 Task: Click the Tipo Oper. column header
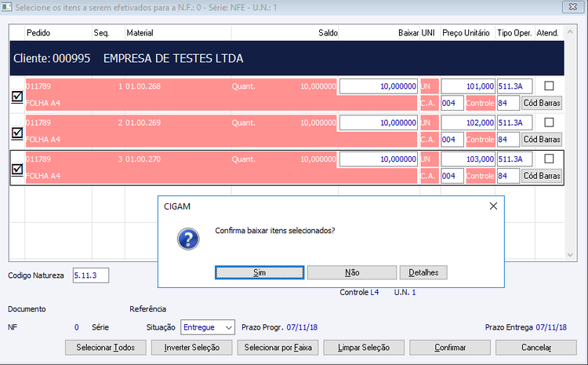[515, 33]
